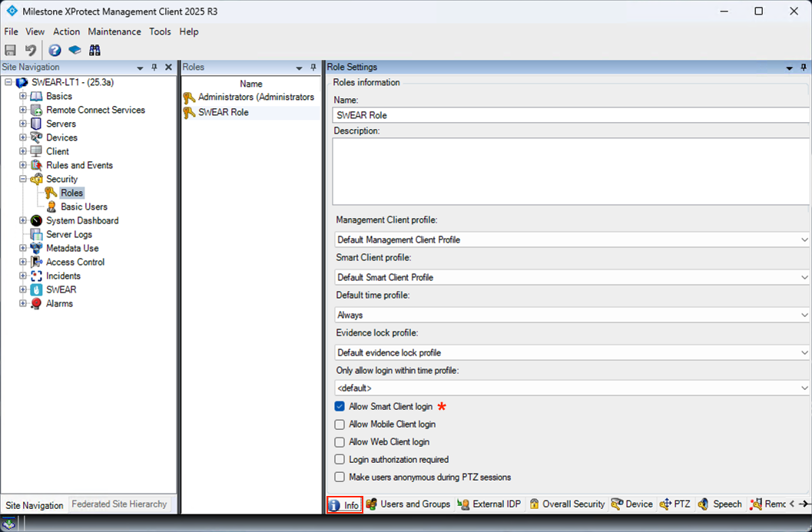This screenshot has height=532, width=812.
Task: Expand the Devices tree node
Action: point(23,137)
